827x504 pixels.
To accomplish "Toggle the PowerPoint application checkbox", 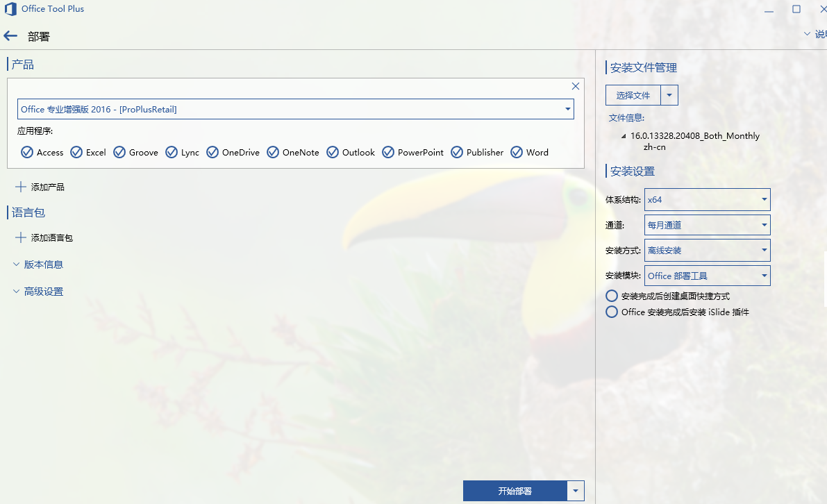I will pyautogui.click(x=388, y=152).
